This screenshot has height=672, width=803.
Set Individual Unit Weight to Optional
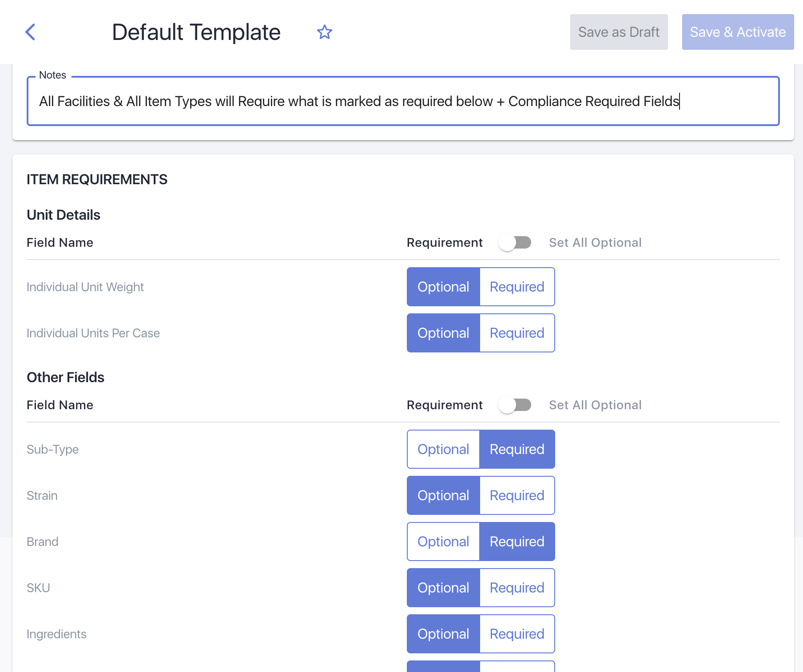[443, 287]
